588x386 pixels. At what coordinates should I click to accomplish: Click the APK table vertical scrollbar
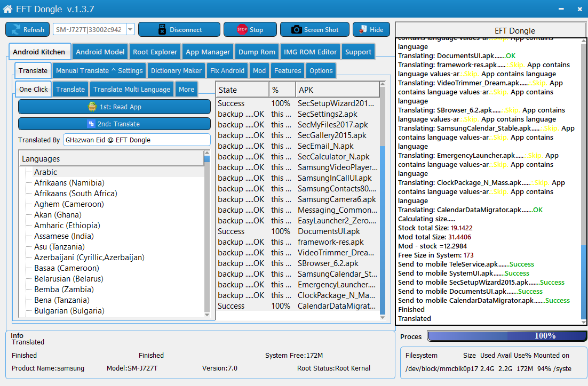(x=383, y=201)
